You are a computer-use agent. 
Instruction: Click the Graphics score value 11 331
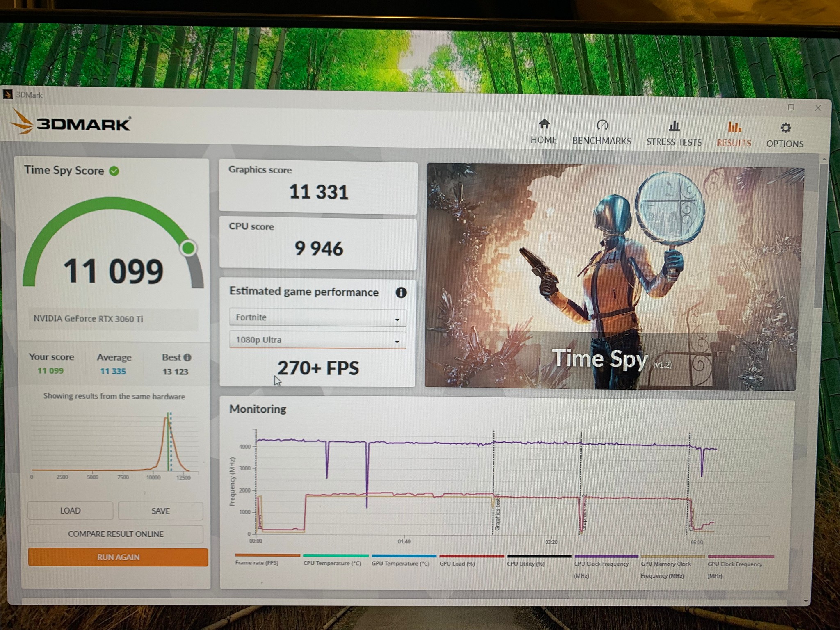(319, 192)
